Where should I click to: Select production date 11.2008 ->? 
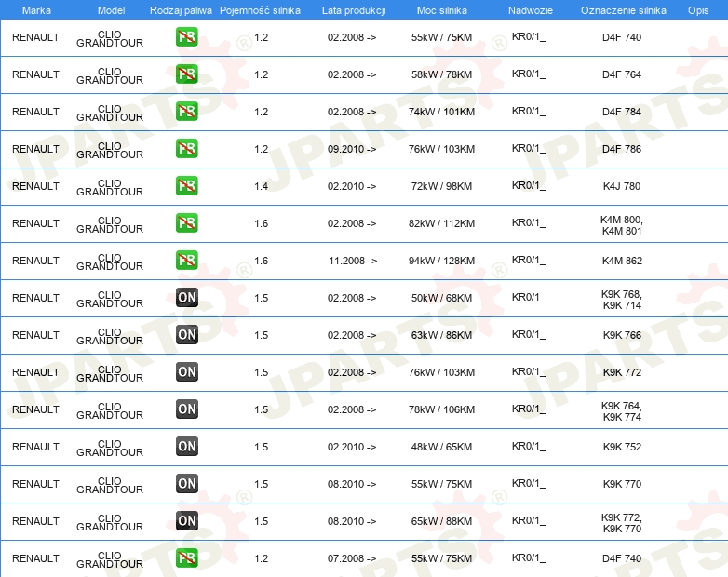pos(353,261)
